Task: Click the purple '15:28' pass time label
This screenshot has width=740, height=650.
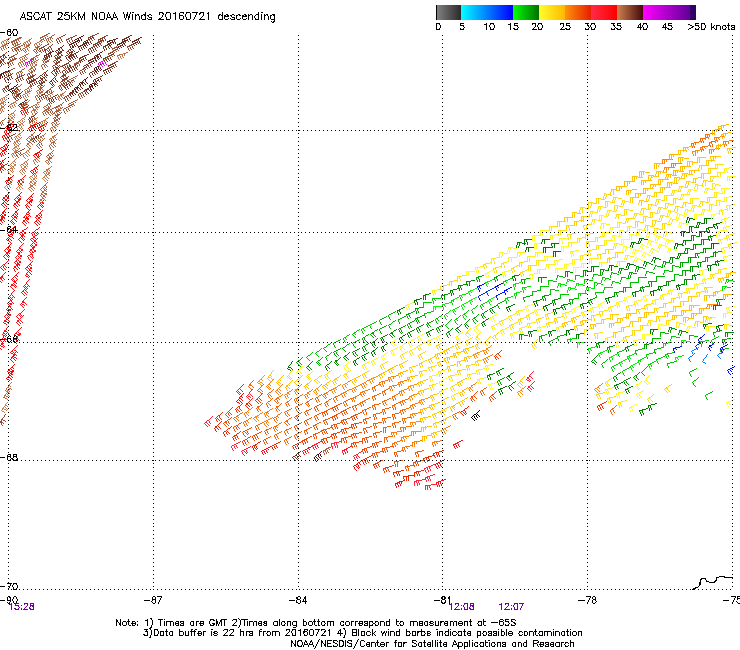Action: (22, 607)
